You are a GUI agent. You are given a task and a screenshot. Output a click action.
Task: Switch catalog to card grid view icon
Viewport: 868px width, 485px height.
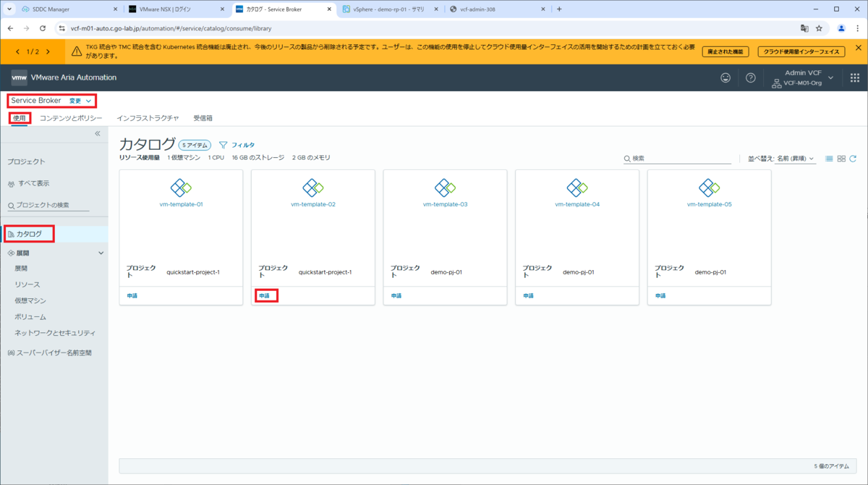point(841,159)
